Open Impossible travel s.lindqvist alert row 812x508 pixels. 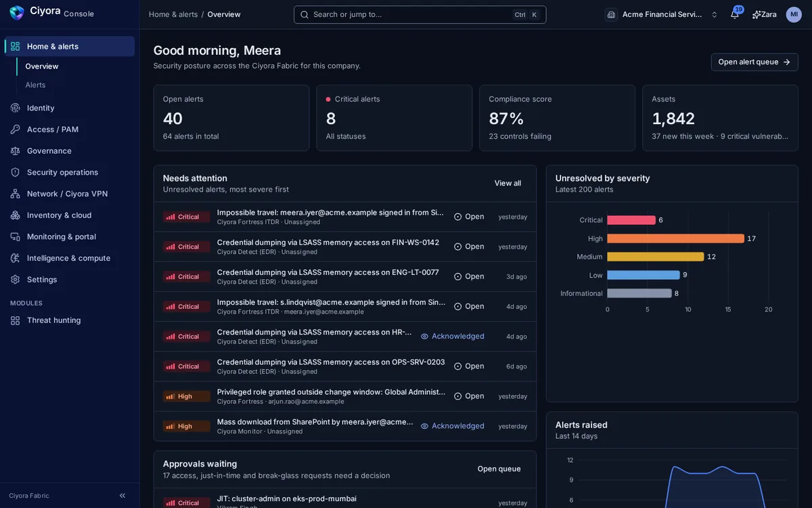(x=344, y=306)
